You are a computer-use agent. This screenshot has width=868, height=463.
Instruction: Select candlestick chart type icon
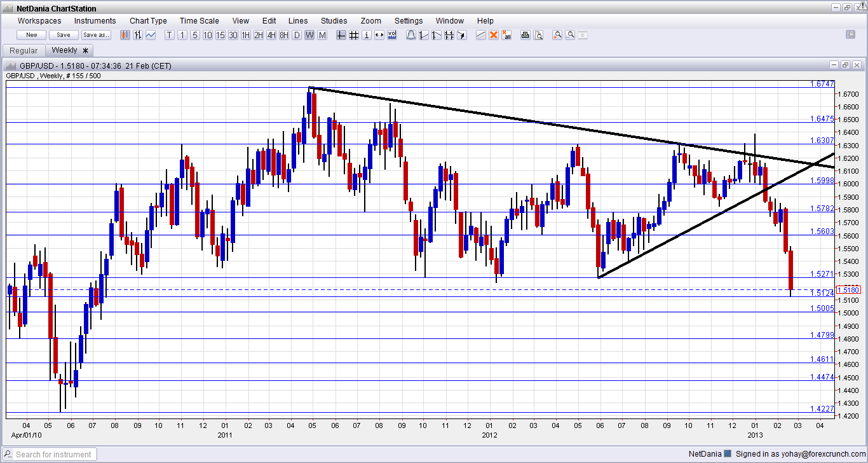tap(125, 35)
